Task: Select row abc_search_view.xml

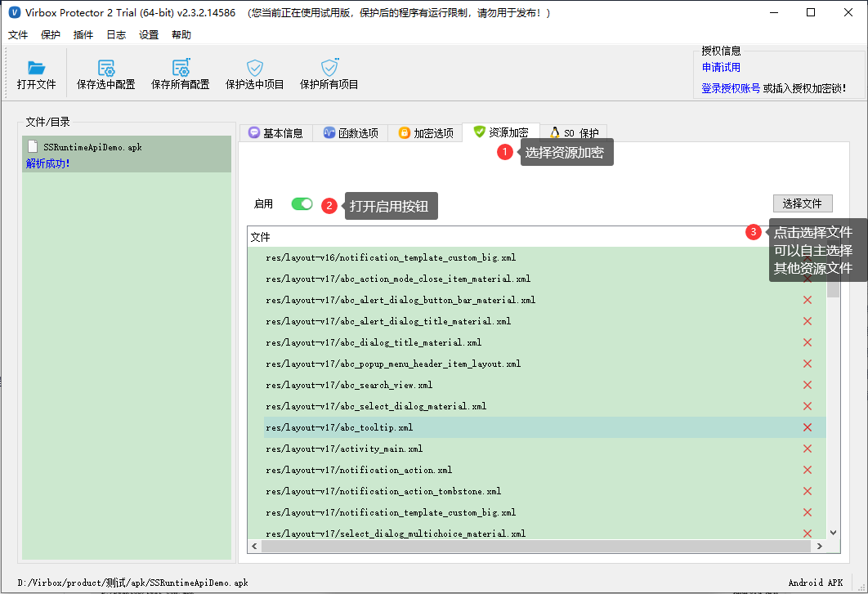Action: click(544, 385)
